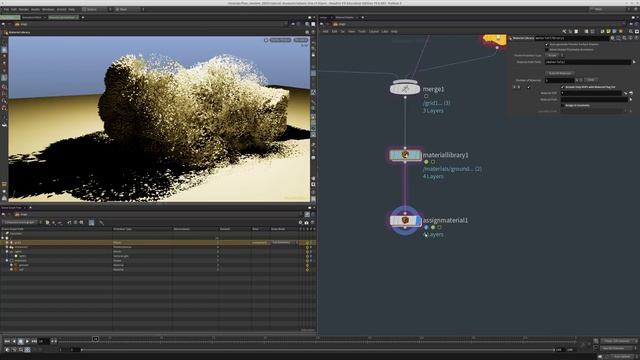The width and height of the screenshot is (640, 360).
Task: Open the network editor Tools menu
Action: point(362,31)
